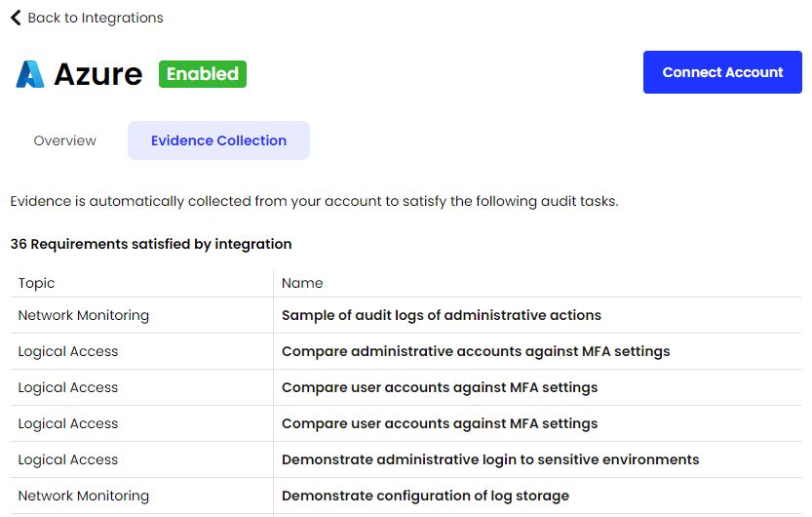Click Logical Access topic in administrative accounts row

pyautogui.click(x=68, y=351)
